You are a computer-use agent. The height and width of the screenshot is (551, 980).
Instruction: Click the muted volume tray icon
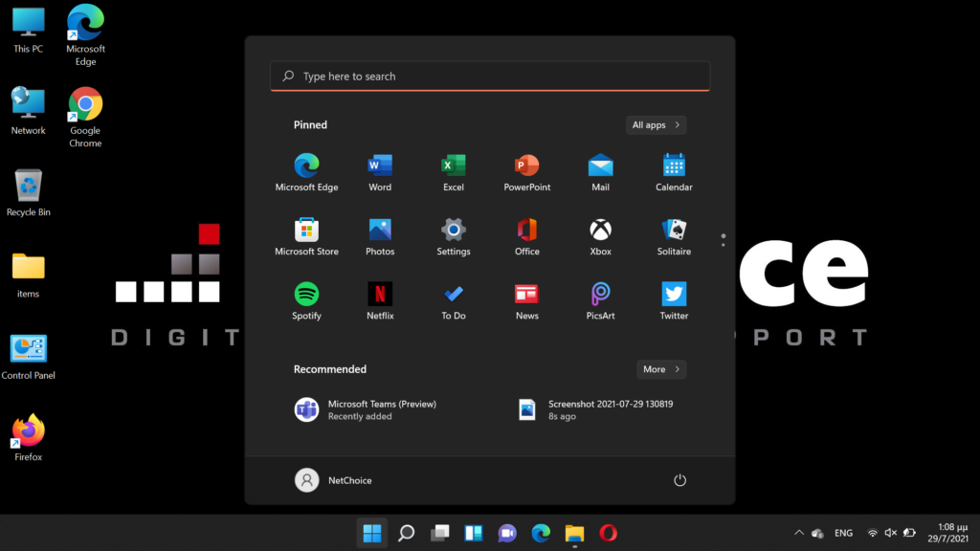(891, 533)
